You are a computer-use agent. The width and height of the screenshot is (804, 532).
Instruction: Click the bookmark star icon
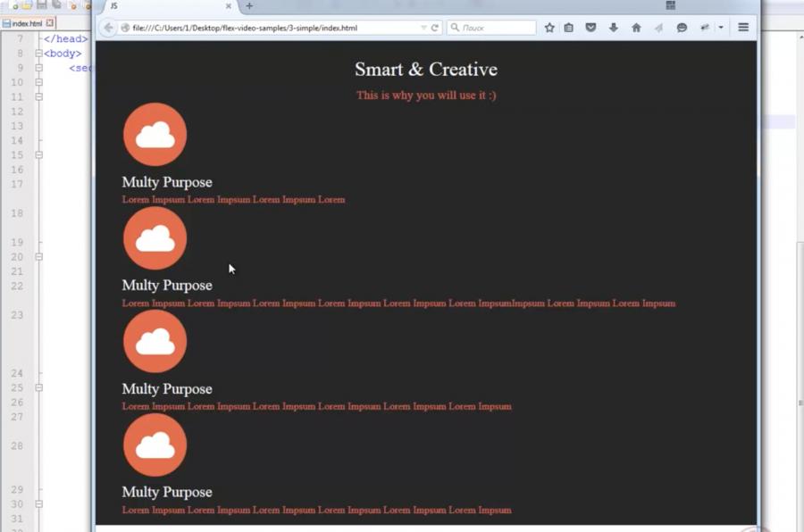(x=549, y=28)
